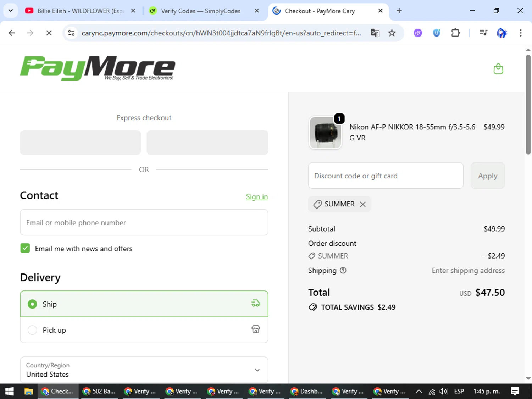Close the Verify Codes SimplyCodes tab
The image size is (532, 399).
pos(257,11)
